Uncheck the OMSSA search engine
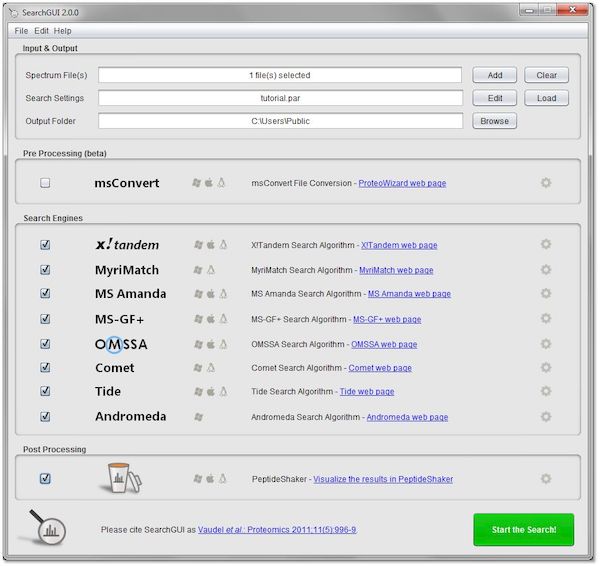The height and width of the screenshot is (567, 600). 45,344
